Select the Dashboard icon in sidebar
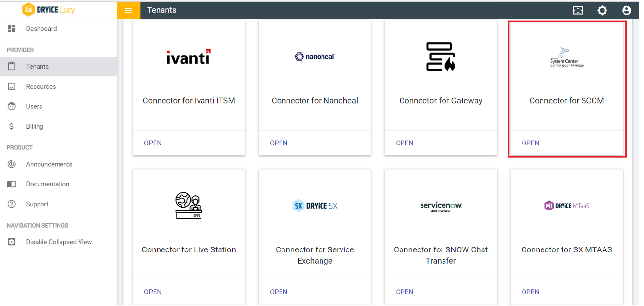 pos(11,28)
